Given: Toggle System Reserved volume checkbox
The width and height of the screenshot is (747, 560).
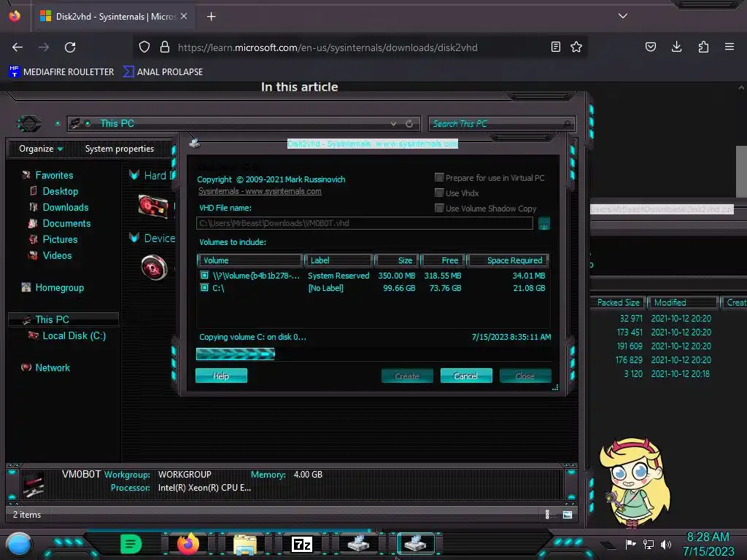Looking at the screenshot, I should coord(204,275).
